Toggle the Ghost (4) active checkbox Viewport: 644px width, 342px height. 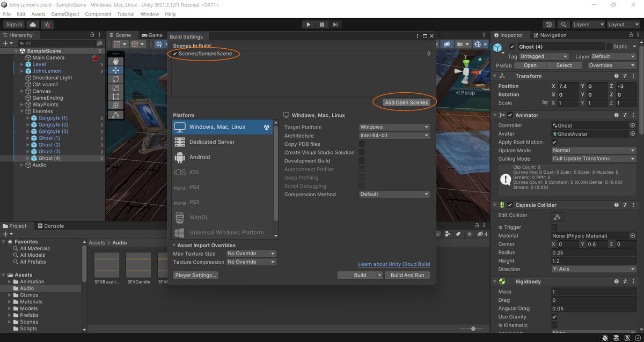click(513, 47)
